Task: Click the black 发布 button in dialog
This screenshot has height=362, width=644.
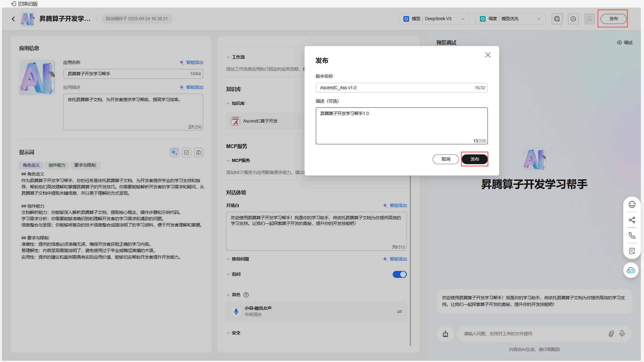Action: point(474,159)
